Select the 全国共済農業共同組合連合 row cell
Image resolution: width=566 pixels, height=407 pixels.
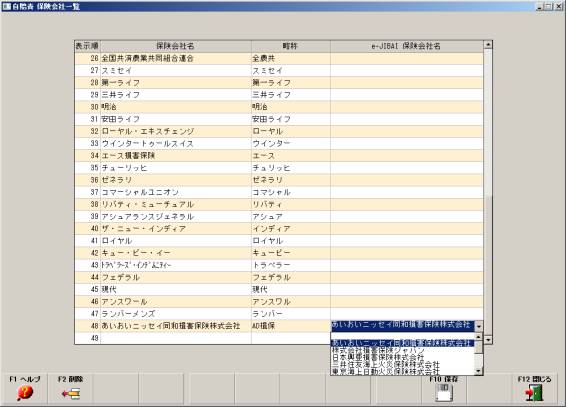[x=175, y=58]
